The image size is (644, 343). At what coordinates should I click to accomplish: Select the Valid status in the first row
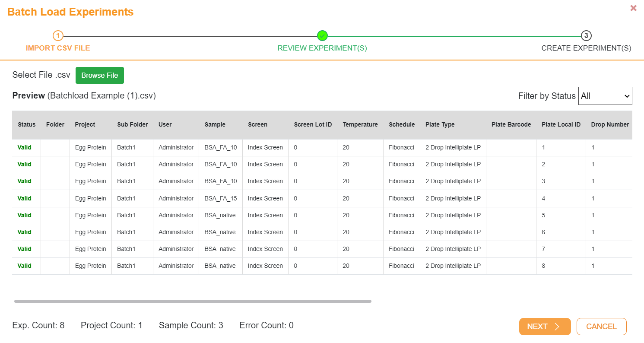pos(25,147)
